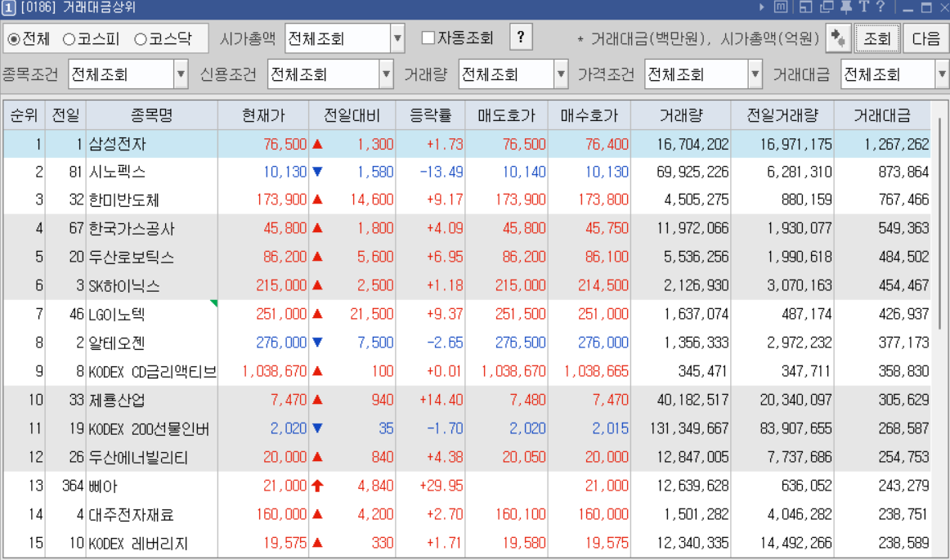
Task: Click the blue down arrow for 알테오젠
Action: point(317,343)
